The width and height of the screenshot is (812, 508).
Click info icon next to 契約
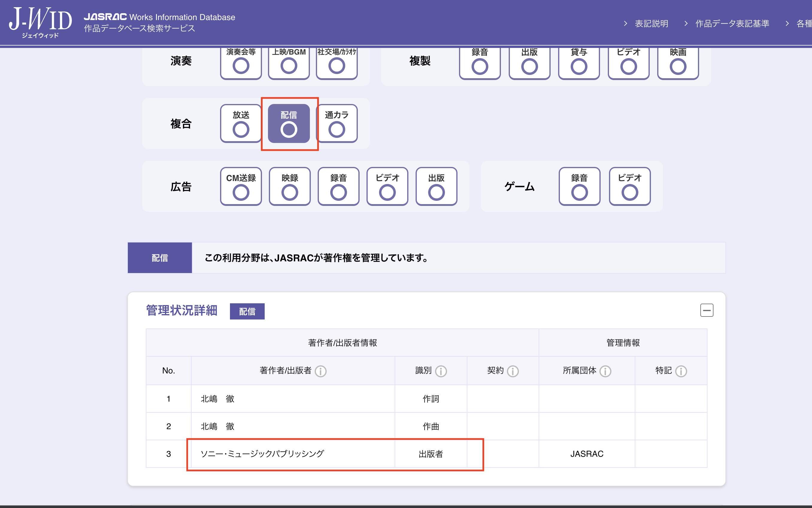point(513,371)
